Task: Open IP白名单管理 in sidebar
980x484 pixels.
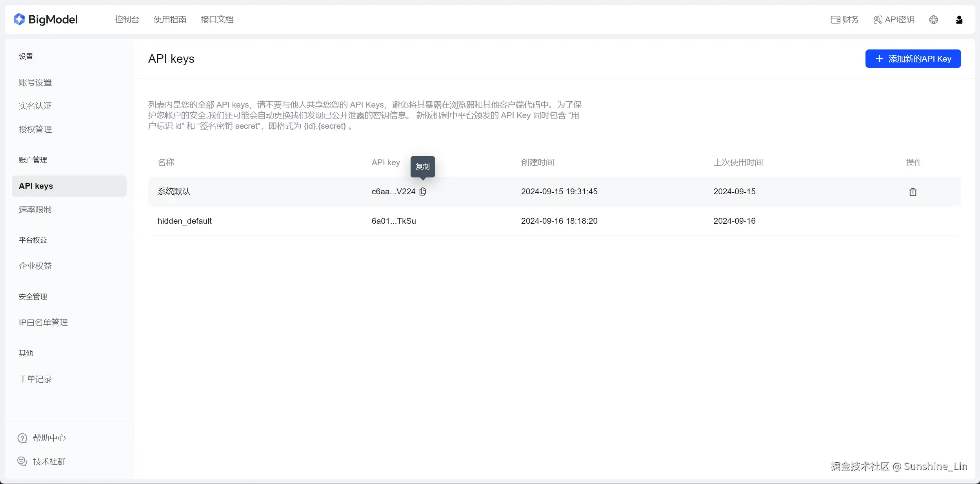Action: (43, 323)
